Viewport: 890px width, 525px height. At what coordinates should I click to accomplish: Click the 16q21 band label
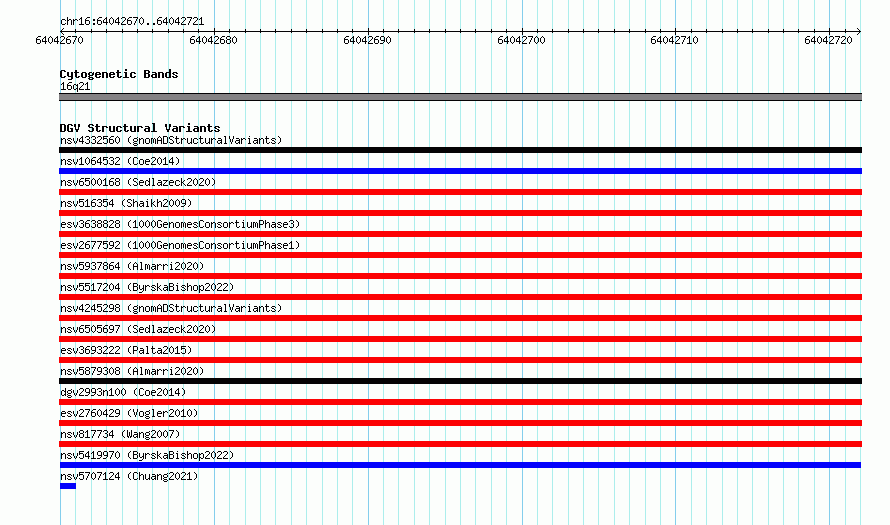75,86
